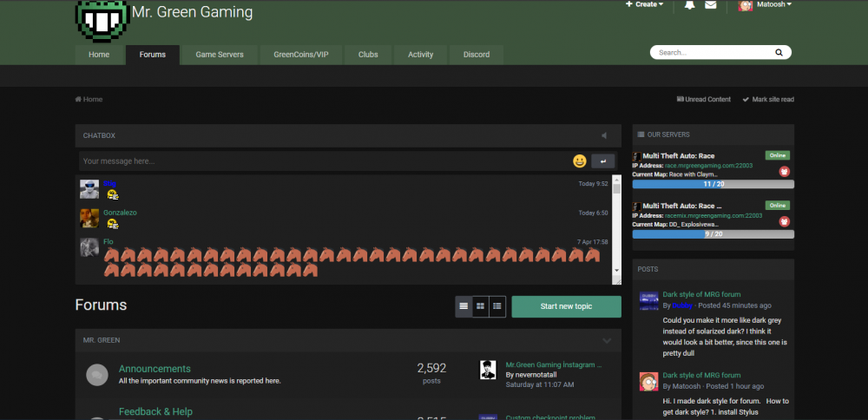Go to the Game Servers tab

(x=220, y=55)
